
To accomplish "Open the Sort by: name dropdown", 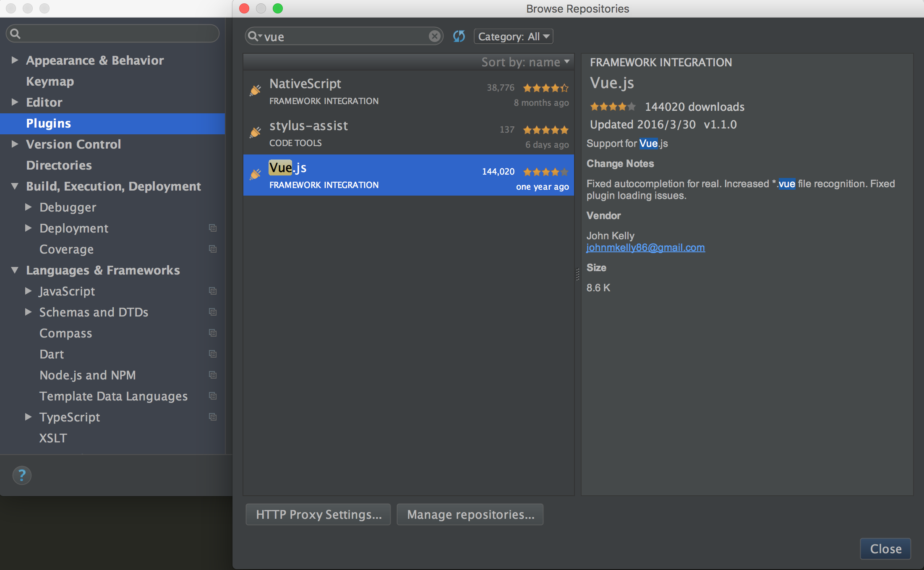I will (x=525, y=62).
